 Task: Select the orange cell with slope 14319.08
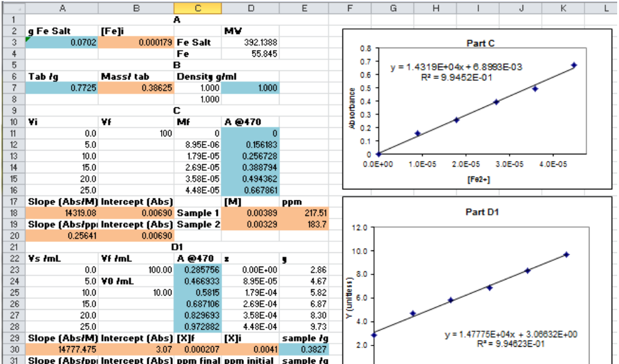click(x=56, y=213)
